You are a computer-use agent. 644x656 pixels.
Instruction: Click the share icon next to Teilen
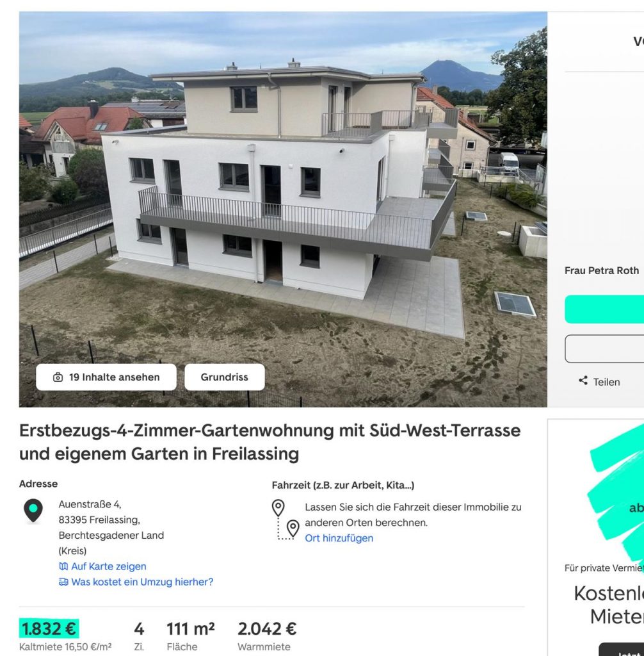click(583, 381)
